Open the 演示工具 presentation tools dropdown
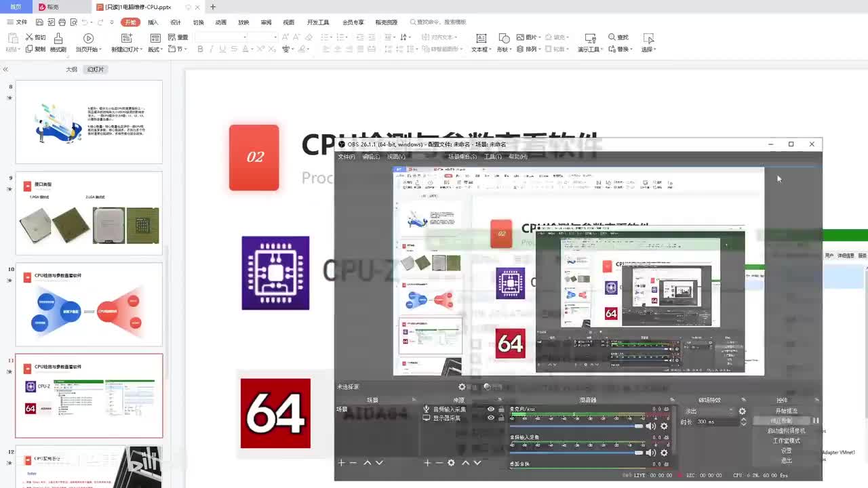868x488 pixels. 590,49
